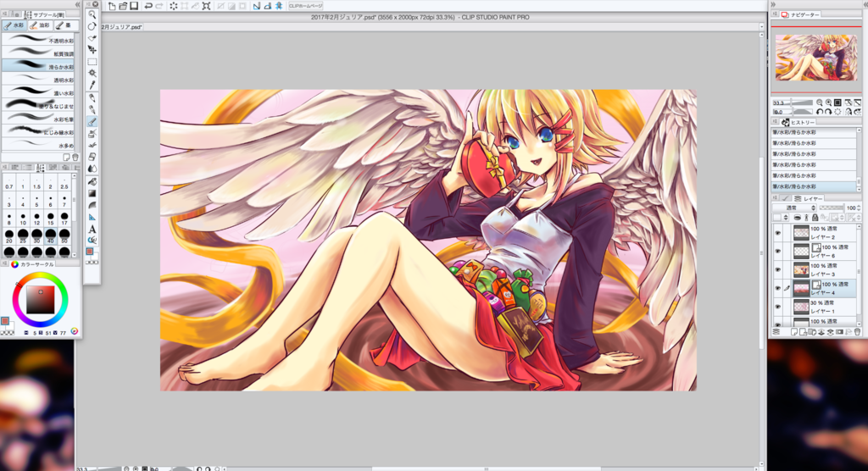The height and width of the screenshot is (471, 868).
Task: Hide レイヤー 2 with its eye icon
Action: pos(777,233)
